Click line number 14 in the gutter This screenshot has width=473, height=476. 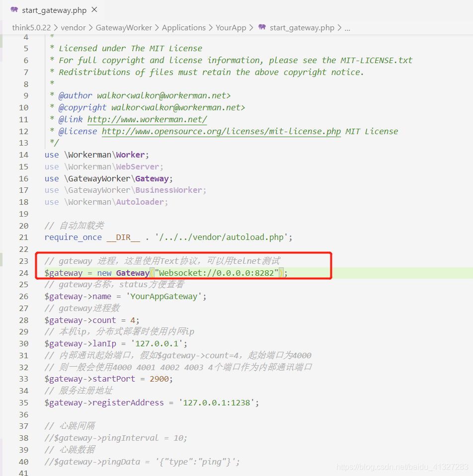pyautogui.click(x=23, y=155)
